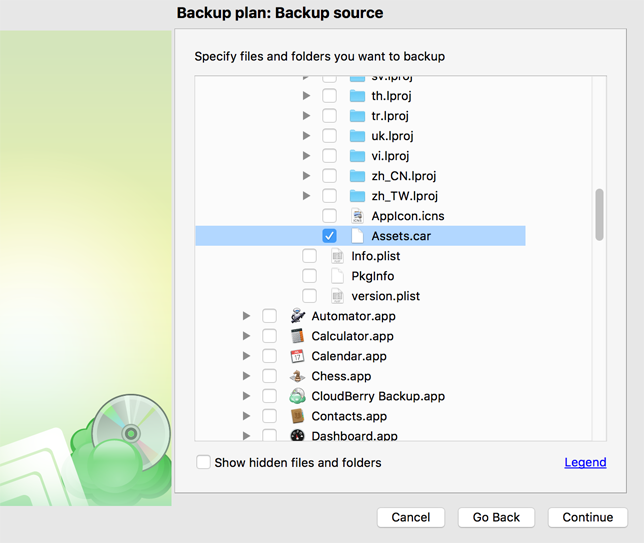This screenshot has height=543, width=644.
Task: Expand the zh_CN.lproj folder
Action: 306,176
